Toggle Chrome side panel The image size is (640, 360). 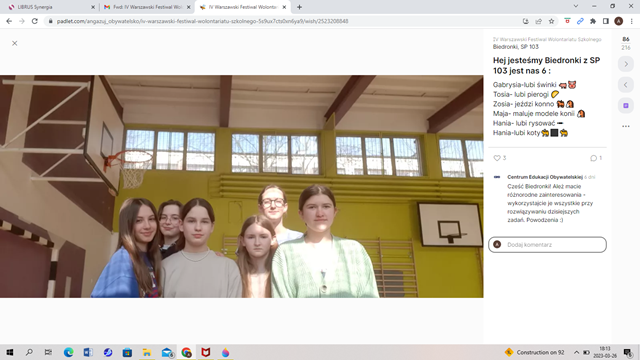pos(606,21)
